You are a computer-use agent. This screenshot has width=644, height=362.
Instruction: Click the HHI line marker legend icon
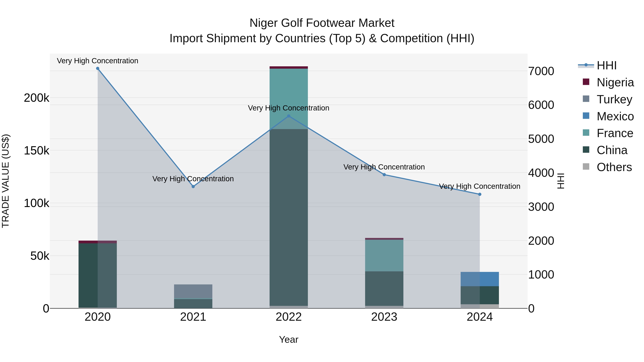click(586, 65)
